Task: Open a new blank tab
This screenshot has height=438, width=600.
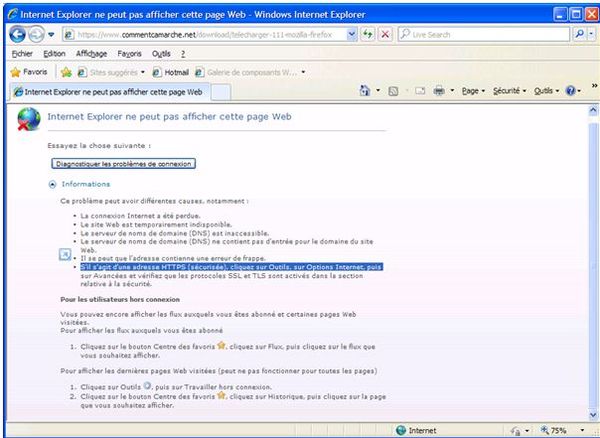Action: point(221,93)
